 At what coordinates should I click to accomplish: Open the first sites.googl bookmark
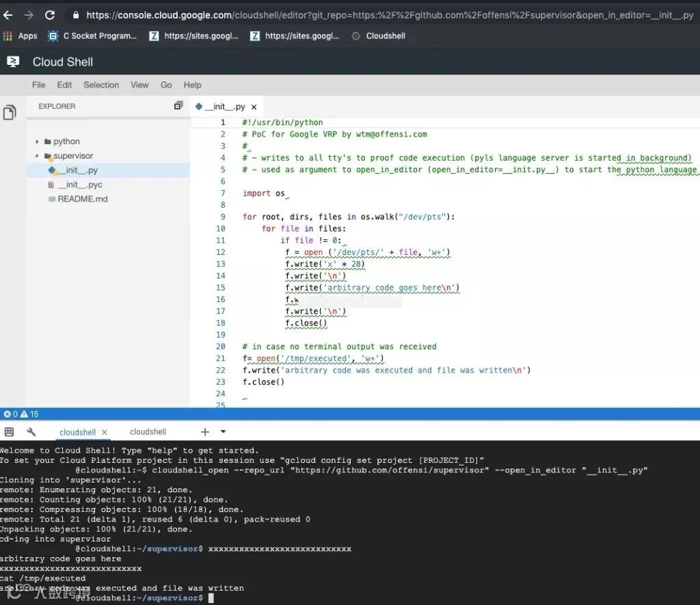click(193, 36)
